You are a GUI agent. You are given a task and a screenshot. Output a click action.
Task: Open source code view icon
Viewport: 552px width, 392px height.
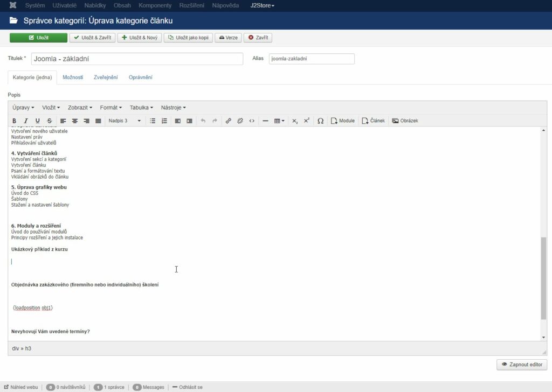pyautogui.click(x=252, y=121)
